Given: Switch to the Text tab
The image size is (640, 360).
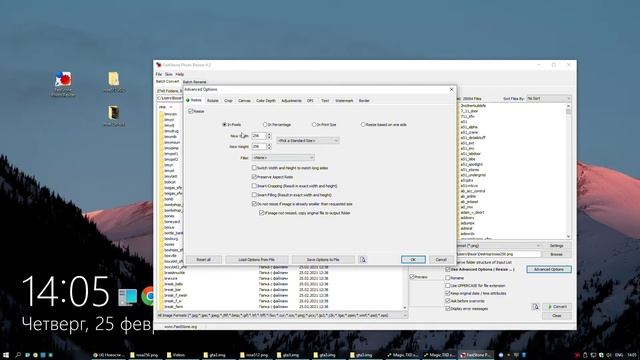Looking at the screenshot, I should point(325,100).
